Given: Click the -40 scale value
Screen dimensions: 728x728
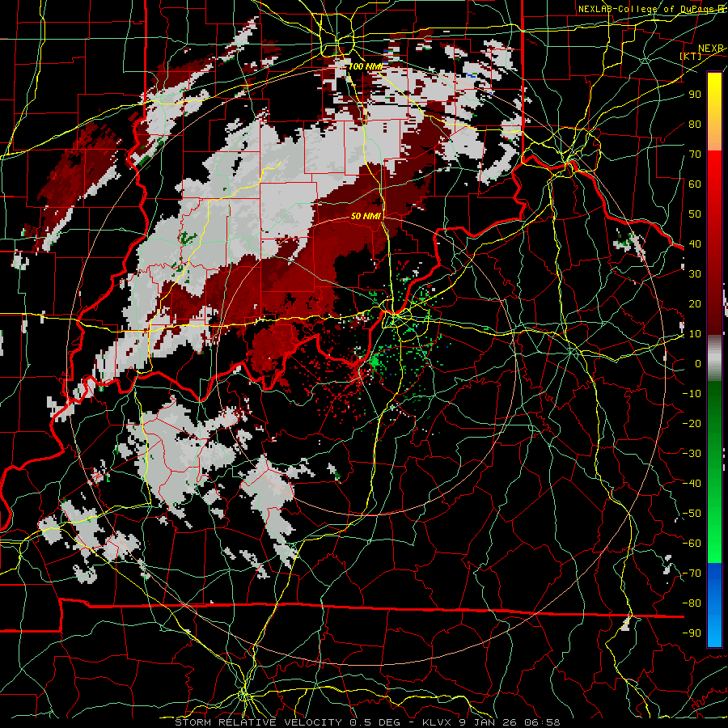Looking at the screenshot, I should [692, 484].
